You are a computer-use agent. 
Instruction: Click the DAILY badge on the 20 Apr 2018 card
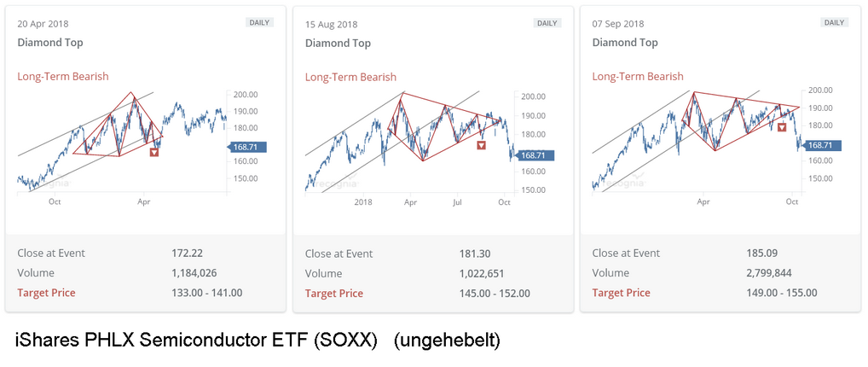click(259, 23)
